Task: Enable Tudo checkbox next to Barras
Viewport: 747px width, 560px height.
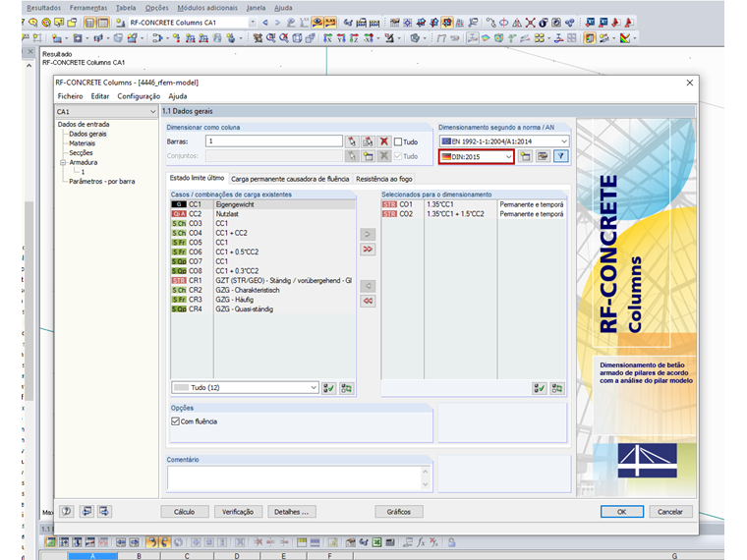Action: (x=398, y=141)
